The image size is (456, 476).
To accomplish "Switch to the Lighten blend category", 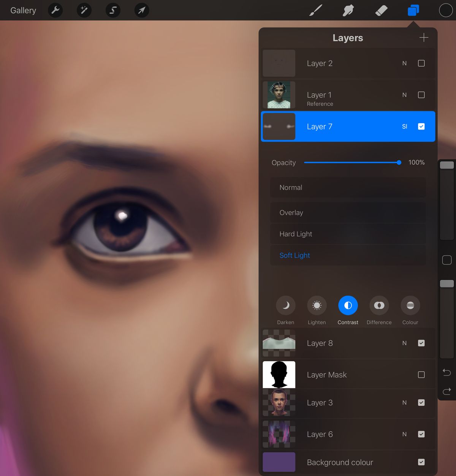I will 317,305.
